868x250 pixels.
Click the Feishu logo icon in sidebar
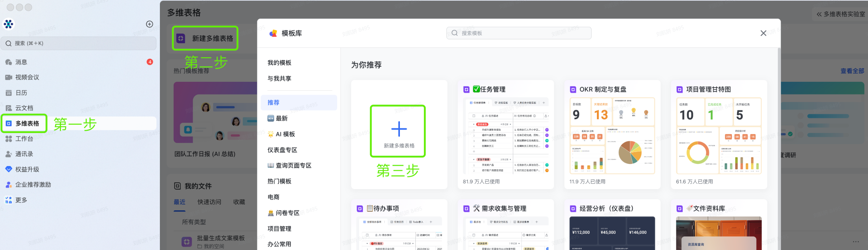click(8, 24)
